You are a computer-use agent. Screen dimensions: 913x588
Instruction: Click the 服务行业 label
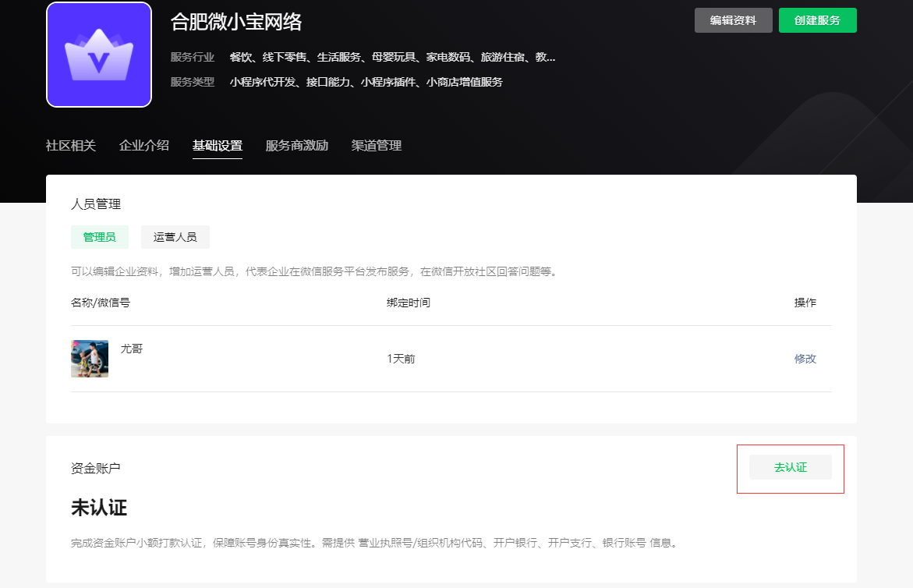coord(193,57)
